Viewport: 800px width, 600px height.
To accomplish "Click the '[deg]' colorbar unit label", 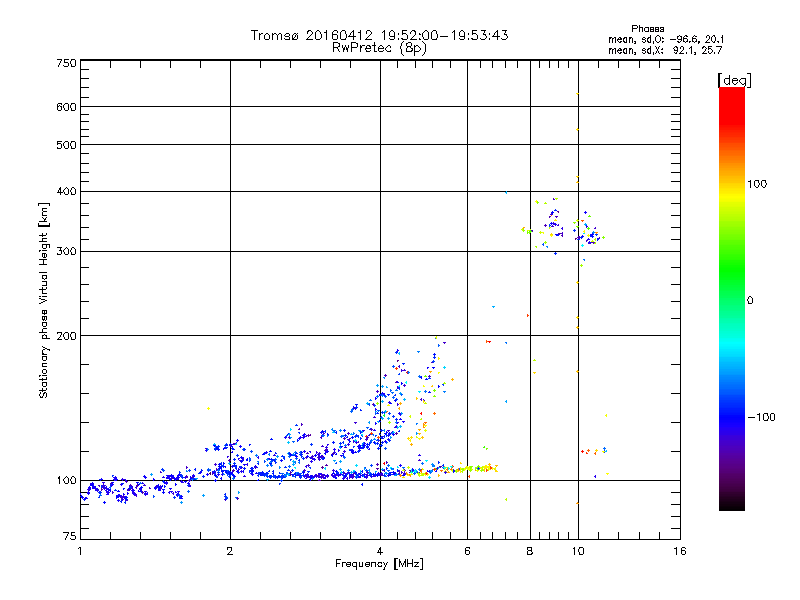I will (x=734, y=80).
